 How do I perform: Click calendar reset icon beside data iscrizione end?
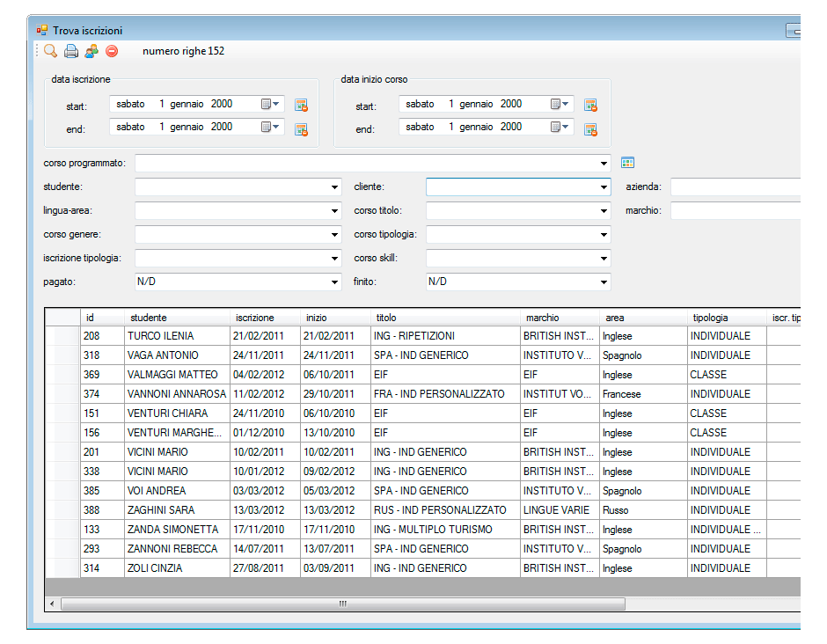tap(301, 129)
